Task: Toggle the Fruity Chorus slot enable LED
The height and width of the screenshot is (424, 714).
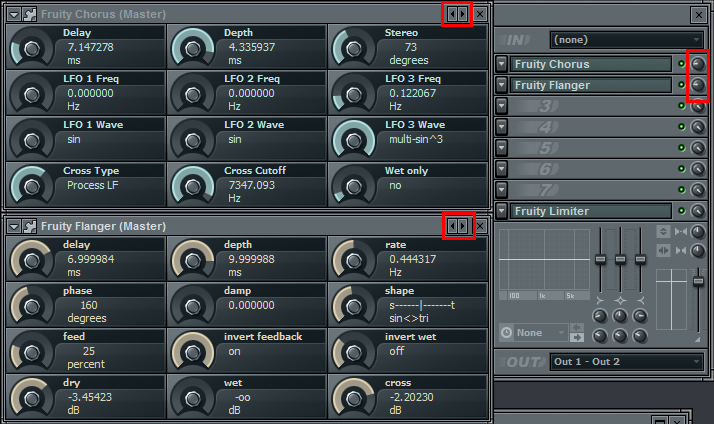Action: pos(682,64)
